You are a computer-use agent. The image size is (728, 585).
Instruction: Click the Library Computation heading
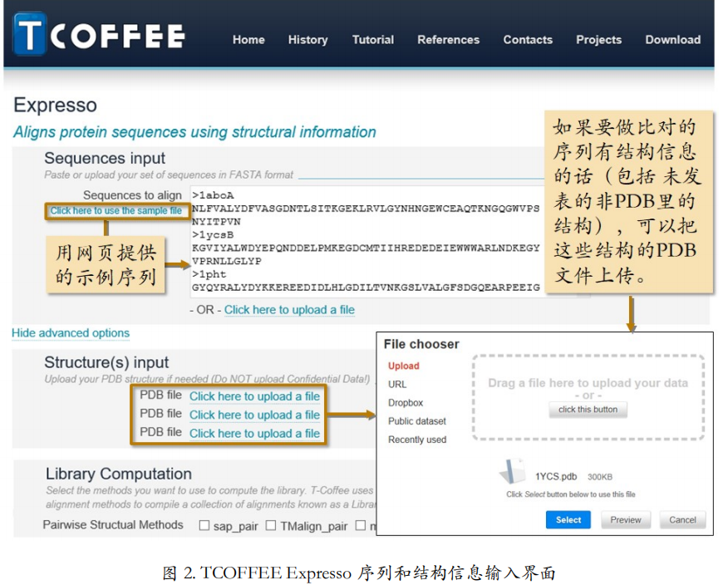pyautogui.click(x=118, y=474)
